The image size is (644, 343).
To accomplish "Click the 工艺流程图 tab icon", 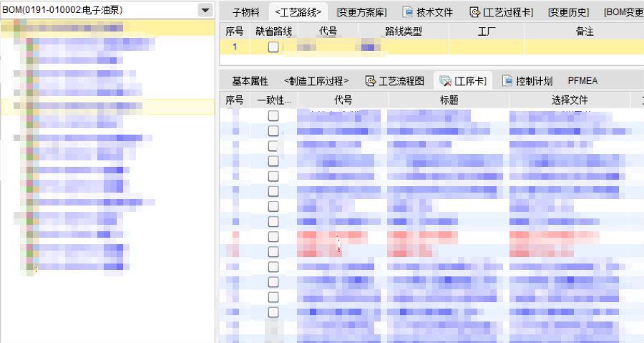I will [x=371, y=81].
